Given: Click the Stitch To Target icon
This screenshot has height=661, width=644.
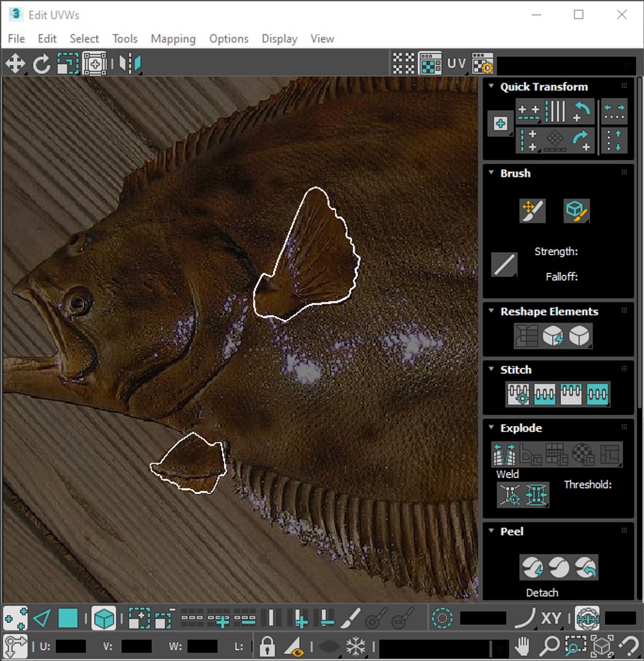Looking at the screenshot, I should [519, 394].
